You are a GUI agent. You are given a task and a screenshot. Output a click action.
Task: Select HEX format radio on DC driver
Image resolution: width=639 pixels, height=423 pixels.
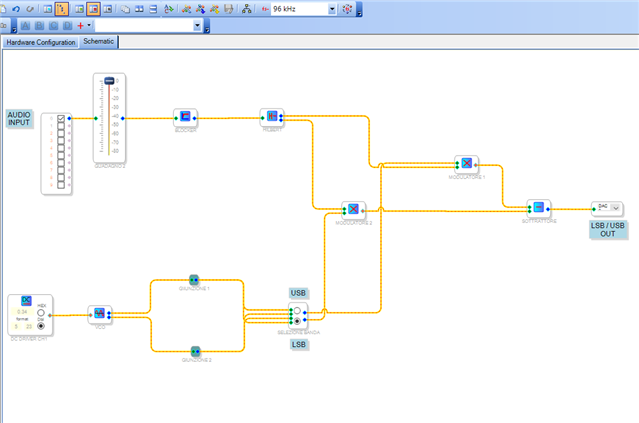41,313
